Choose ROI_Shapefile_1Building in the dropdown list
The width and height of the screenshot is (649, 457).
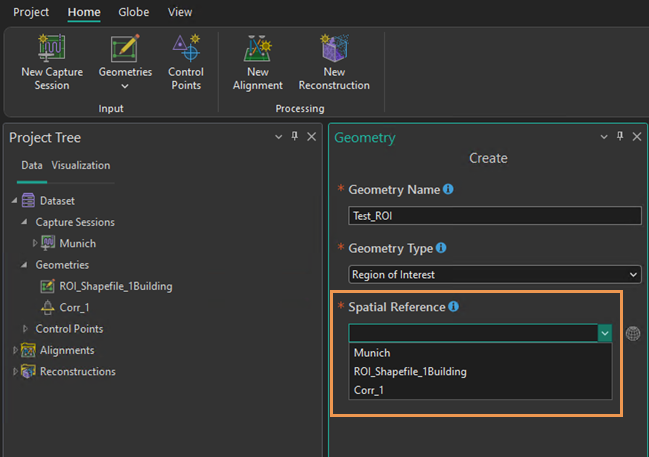410,371
